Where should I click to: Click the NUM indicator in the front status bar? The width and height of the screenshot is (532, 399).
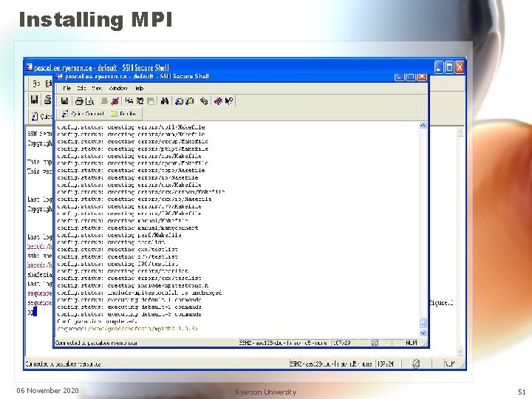pos(412,343)
